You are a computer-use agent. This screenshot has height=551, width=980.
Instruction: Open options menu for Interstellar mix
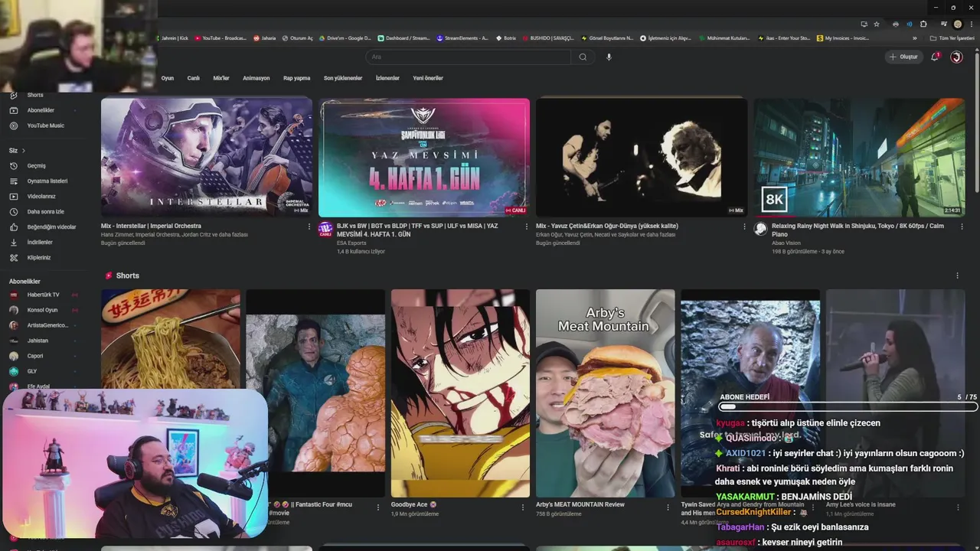pos(309,227)
